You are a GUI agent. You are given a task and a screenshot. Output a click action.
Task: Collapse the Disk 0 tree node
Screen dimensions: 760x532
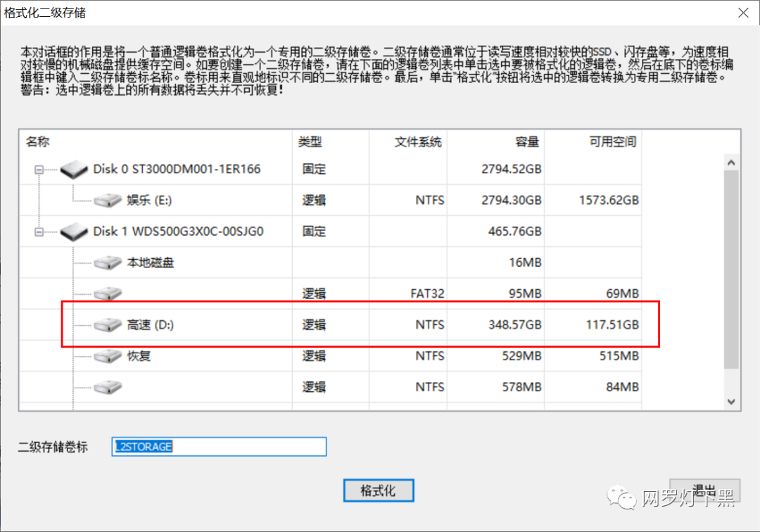39,170
